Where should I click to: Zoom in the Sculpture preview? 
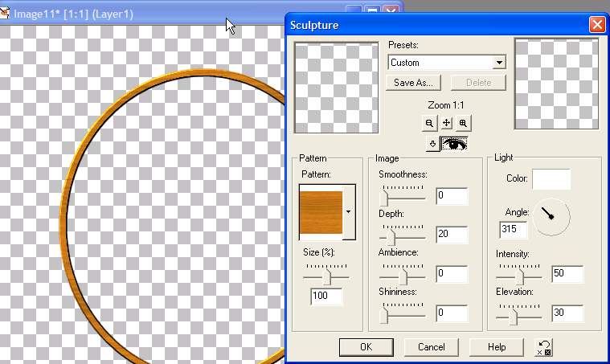pyautogui.click(x=463, y=123)
